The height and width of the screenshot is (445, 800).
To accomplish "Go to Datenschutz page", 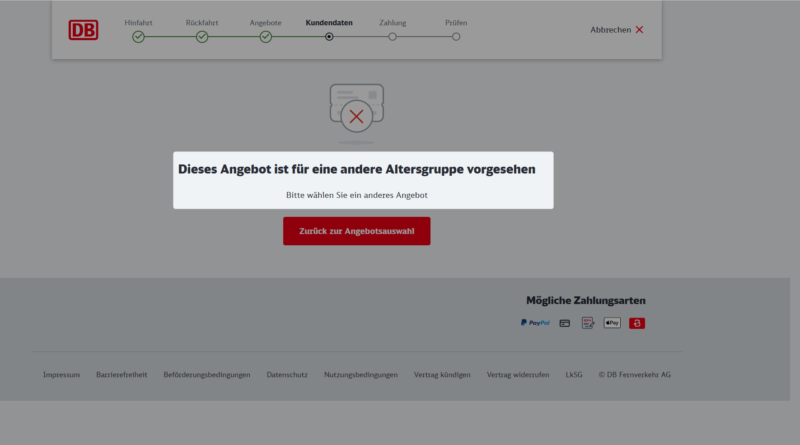I will (x=287, y=375).
